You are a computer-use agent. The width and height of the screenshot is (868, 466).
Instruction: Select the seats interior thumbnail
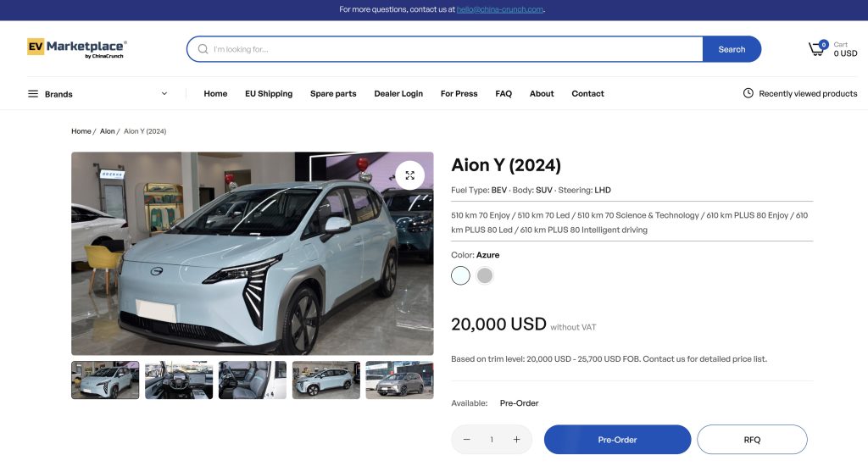point(253,380)
